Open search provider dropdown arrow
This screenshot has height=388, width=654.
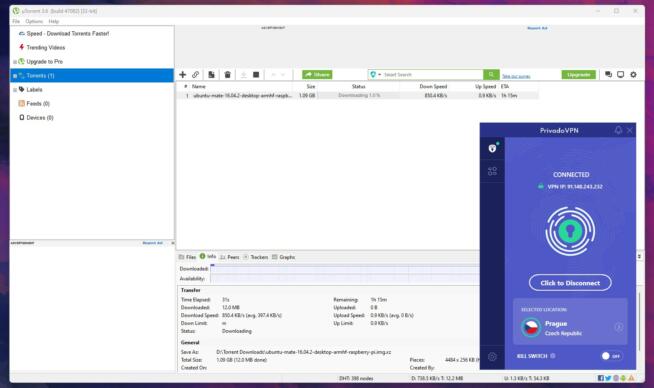click(380, 75)
